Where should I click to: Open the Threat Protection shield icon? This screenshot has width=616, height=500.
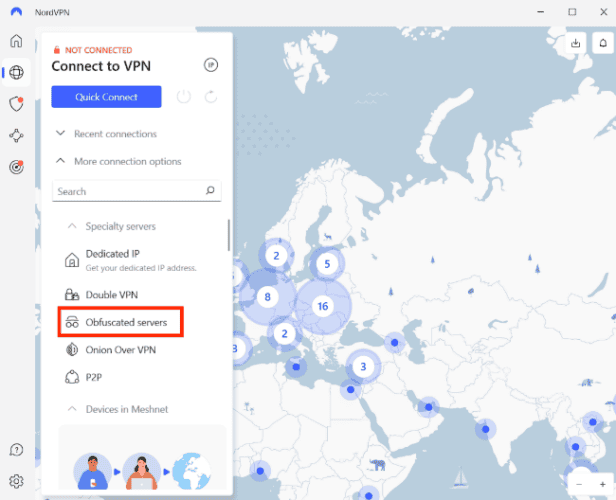pos(16,104)
